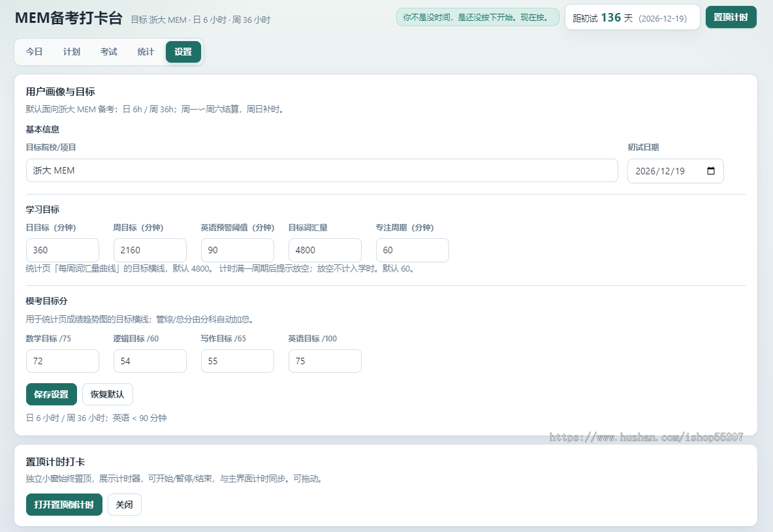Click the subtitle 目标 浙大 MEM · 日 6 小时
The width and height of the screenshot is (773, 532).
(x=200, y=20)
